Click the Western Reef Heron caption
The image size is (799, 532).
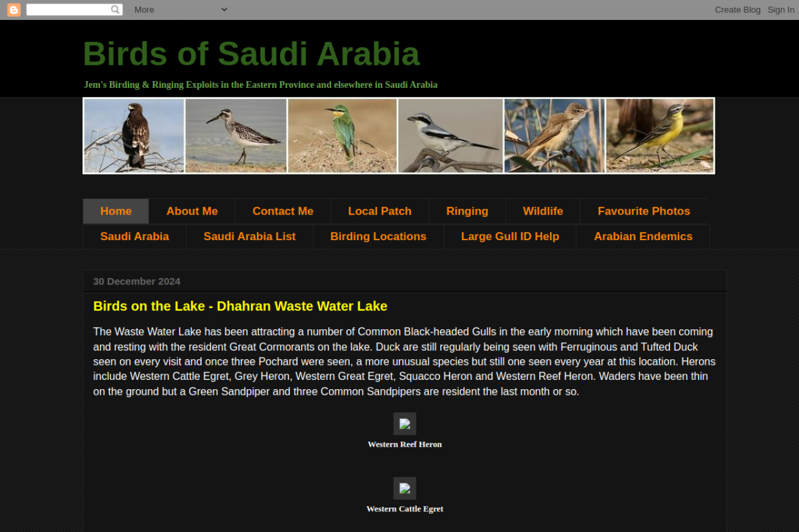pyautogui.click(x=404, y=445)
